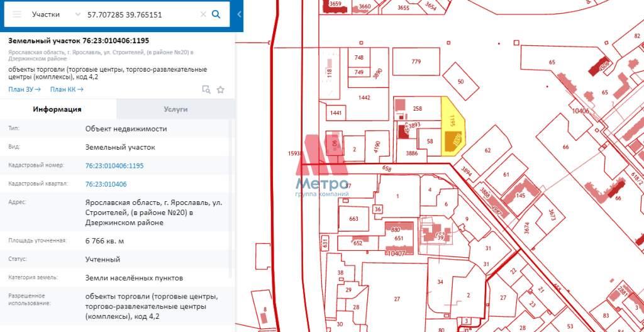644x332 pixels.
Task: Switch to the Услуги tab
Action: (175, 109)
